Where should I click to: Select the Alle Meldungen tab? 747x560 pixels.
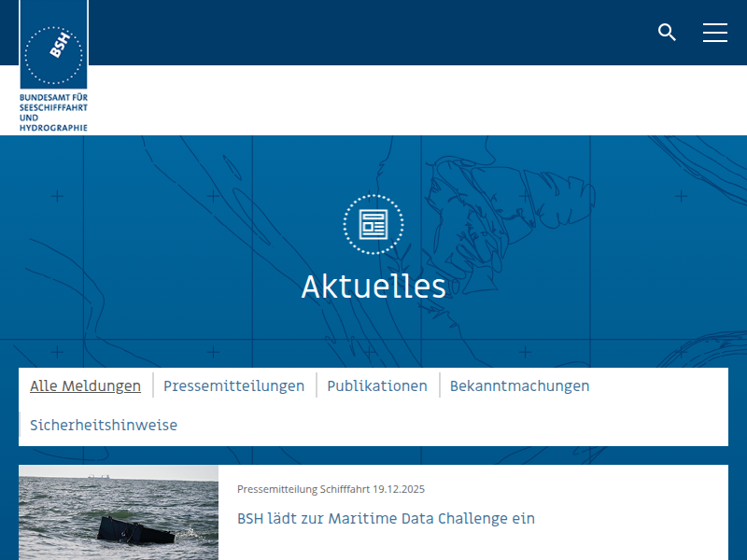click(x=85, y=385)
